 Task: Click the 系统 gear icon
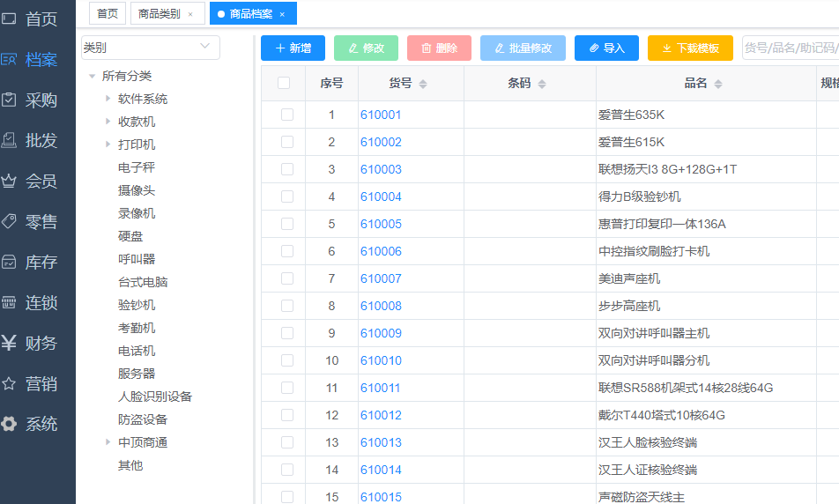pyautogui.click(x=10, y=424)
